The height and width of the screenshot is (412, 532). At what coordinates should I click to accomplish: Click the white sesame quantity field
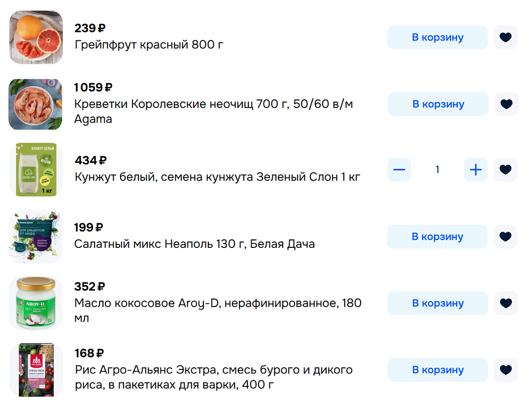tap(437, 170)
